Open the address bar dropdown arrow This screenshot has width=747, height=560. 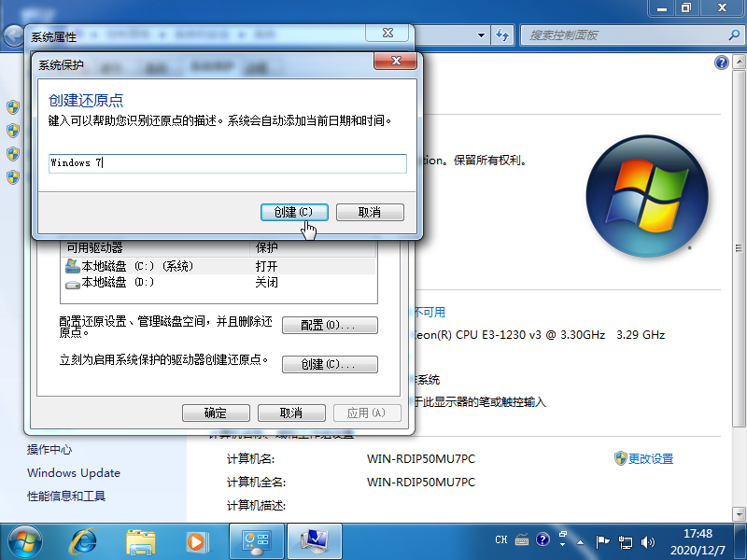[x=481, y=35]
